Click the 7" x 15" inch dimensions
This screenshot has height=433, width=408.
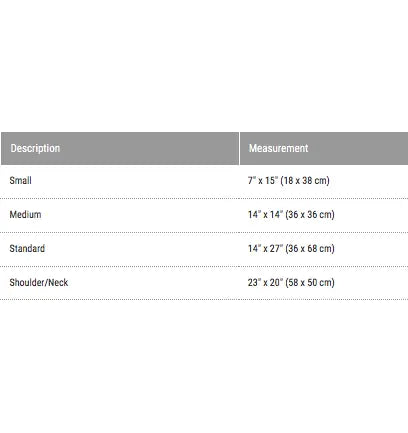[263, 180]
